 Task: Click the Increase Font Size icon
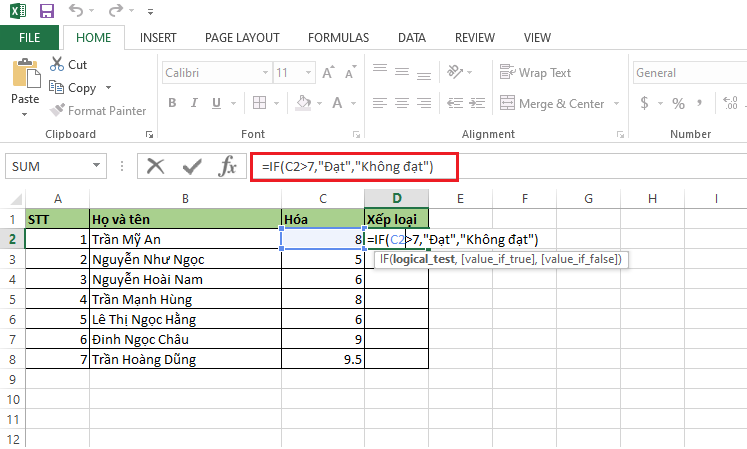pyautogui.click(x=328, y=72)
